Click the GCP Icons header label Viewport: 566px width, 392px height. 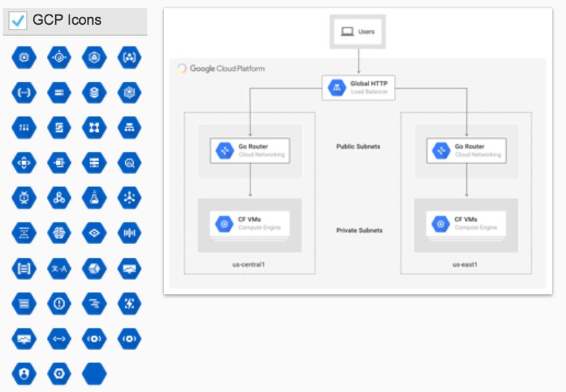[67, 20]
